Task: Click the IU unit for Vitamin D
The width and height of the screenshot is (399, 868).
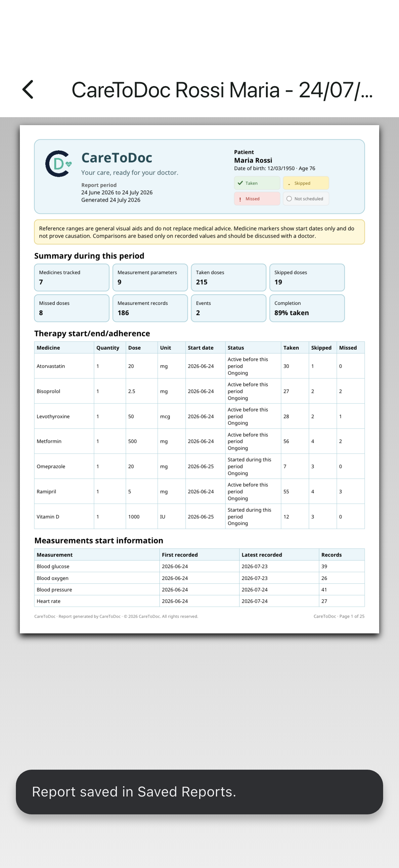Action: 163,516
